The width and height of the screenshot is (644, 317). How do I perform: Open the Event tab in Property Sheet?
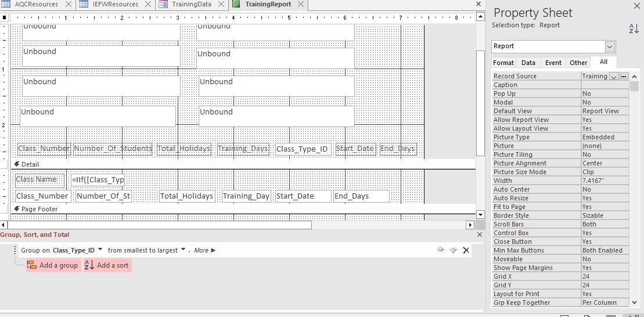click(x=553, y=63)
